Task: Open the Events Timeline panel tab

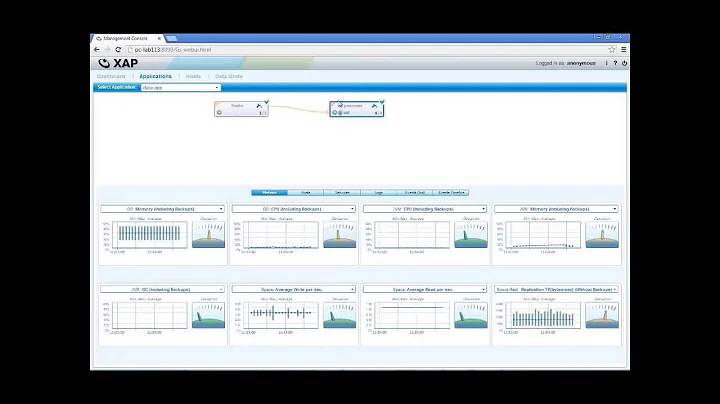Action: coord(451,192)
